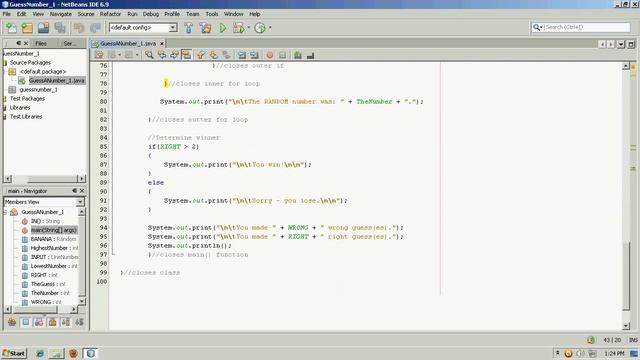Click the Undo toolbar icon
Screen dimensions: 640x360
[x=79, y=28]
